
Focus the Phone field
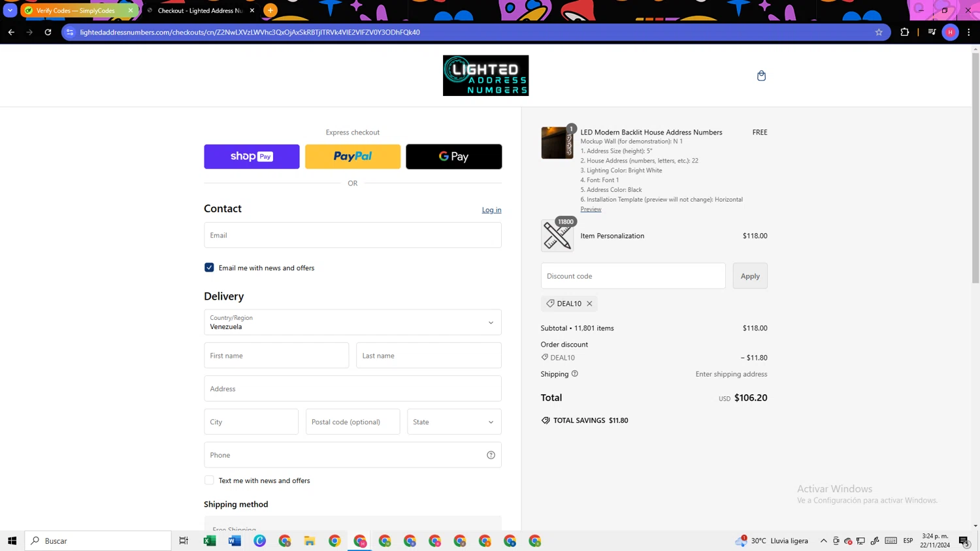pos(353,455)
